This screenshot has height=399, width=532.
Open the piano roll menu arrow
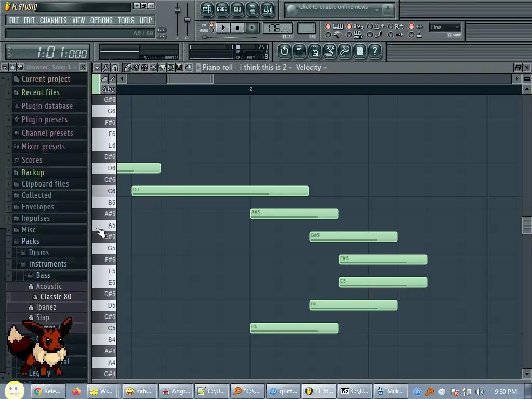[97, 68]
